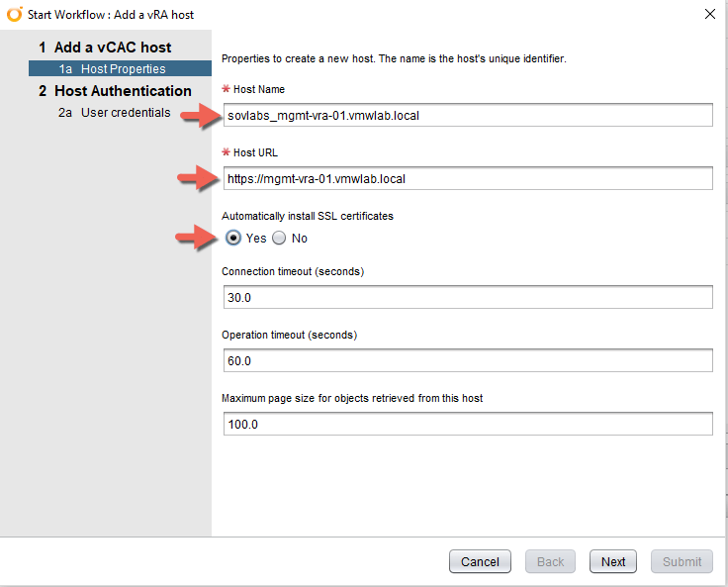This screenshot has width=728, height=587.
Task: Click the red asterisk beside Host URL
Action: 226,153
